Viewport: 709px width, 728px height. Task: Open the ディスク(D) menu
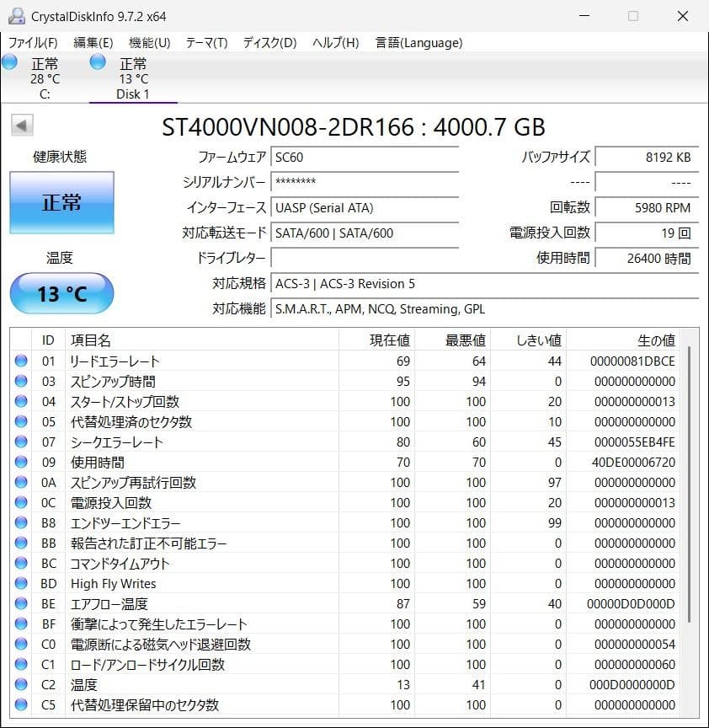tap(268, 42)
